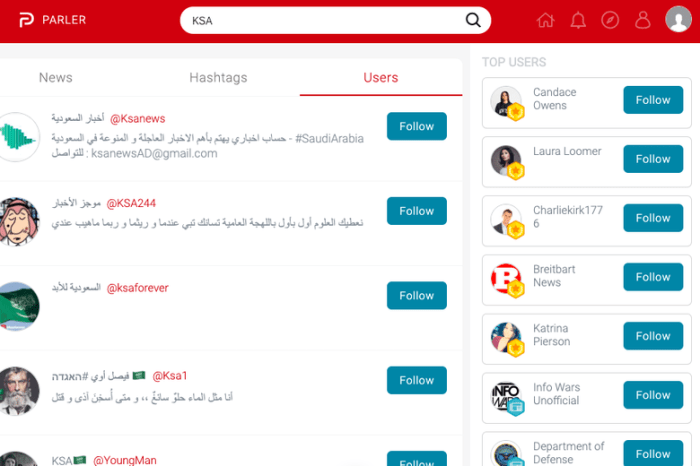Select the Users tab

(x=381, y=78)
